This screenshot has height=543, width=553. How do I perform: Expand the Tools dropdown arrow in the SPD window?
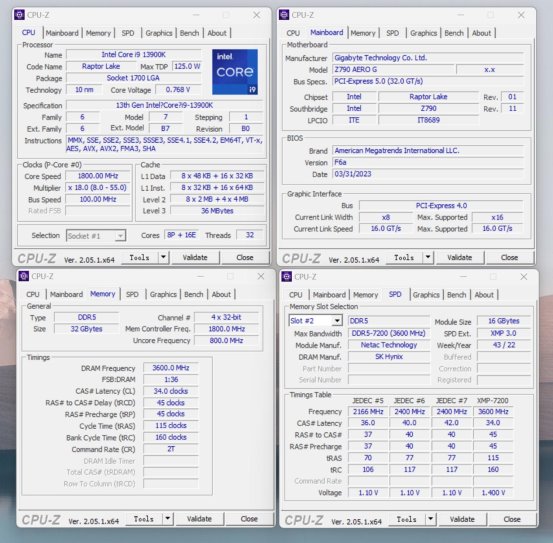[430, 519]
